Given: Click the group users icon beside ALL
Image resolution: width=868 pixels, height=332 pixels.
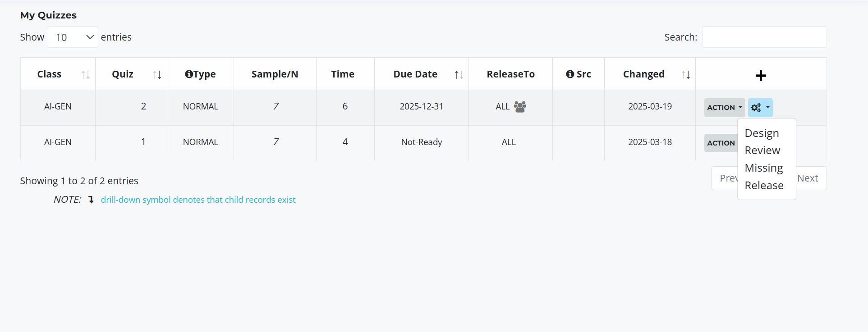Looking at the screenshot, I should 520,107.
